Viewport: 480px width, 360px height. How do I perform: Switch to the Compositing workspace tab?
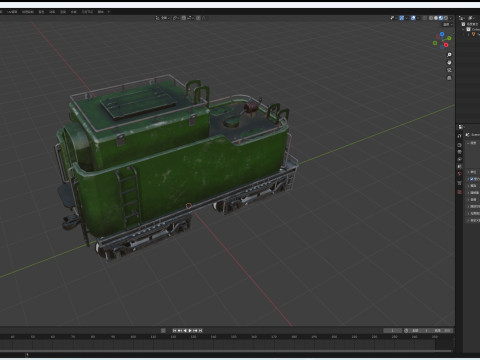point(74,12)
